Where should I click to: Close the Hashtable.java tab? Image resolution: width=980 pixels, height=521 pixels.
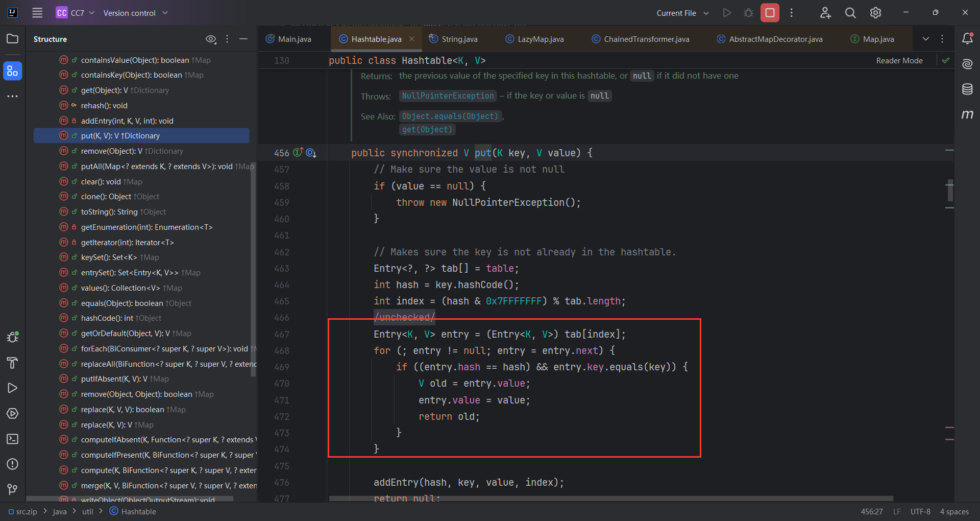click(x=412, y=39)
